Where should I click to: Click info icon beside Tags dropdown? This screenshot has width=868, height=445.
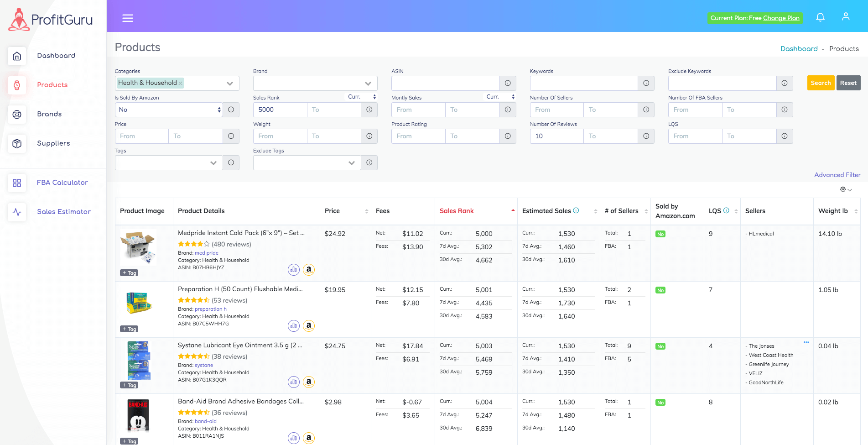[x=231, y=162]
